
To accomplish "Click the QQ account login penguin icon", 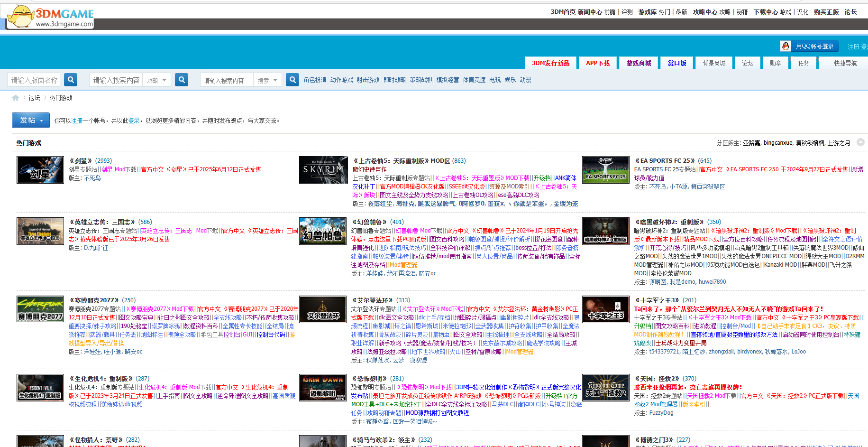I will (x=786, y=46).
